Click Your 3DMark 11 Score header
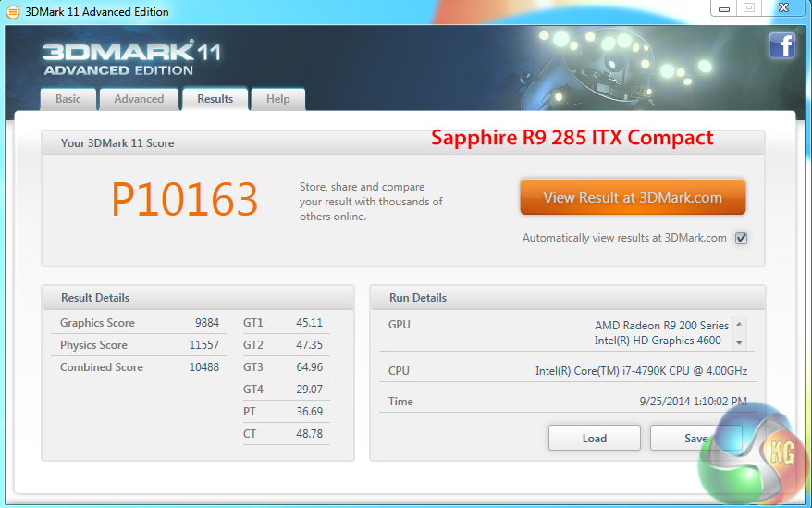Viewport: 812px width, 508px height. 117,143
